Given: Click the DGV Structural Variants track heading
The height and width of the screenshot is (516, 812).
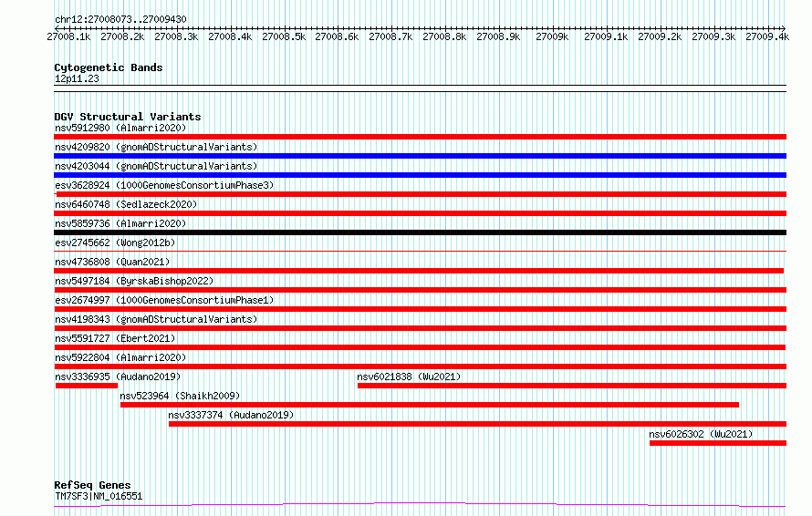Looking at the screenshot, I should click(128, 117).
